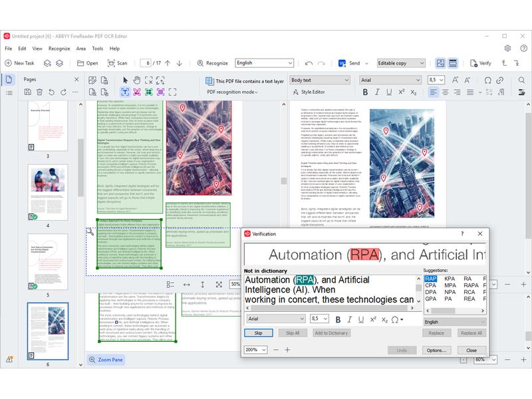
Task: Toggle italic in the text pane toolbar
Action: click(x=377, y=92)
